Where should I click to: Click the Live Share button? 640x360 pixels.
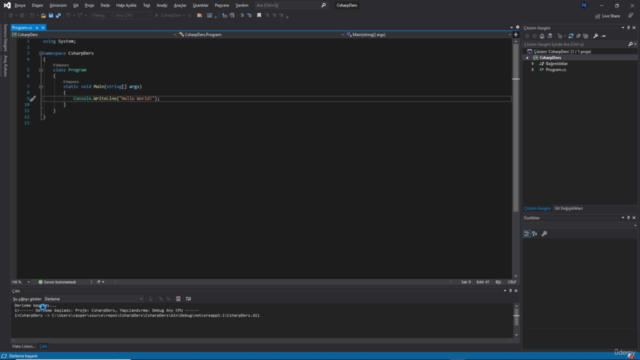click(607, 16)
